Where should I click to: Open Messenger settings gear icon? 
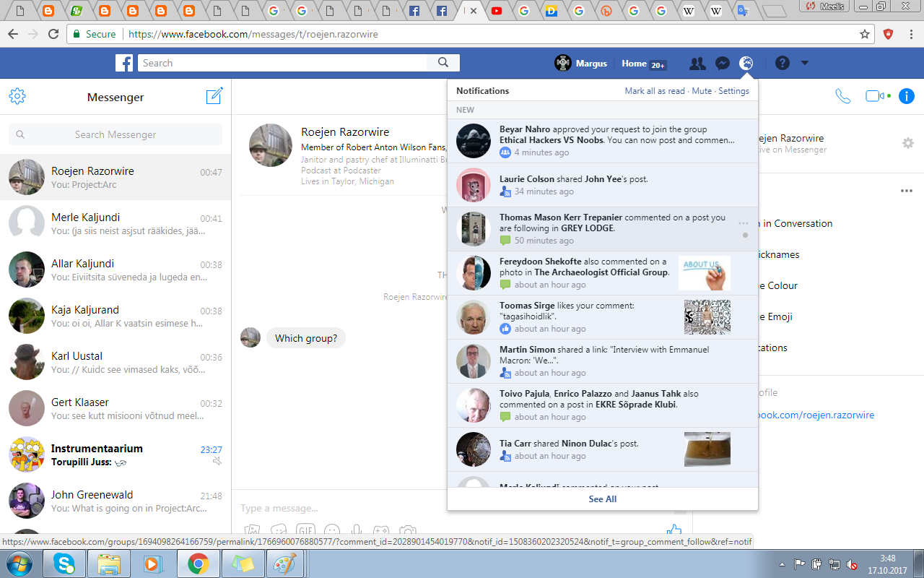click(x=17, y=96)
